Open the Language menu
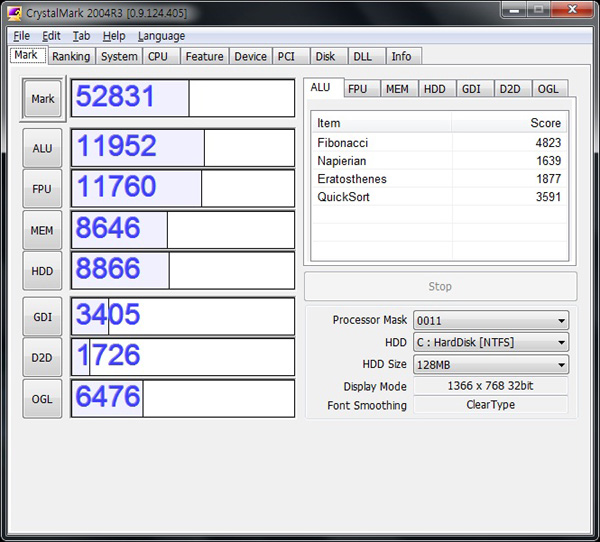 pyautogui.click(x=161, y=36)
